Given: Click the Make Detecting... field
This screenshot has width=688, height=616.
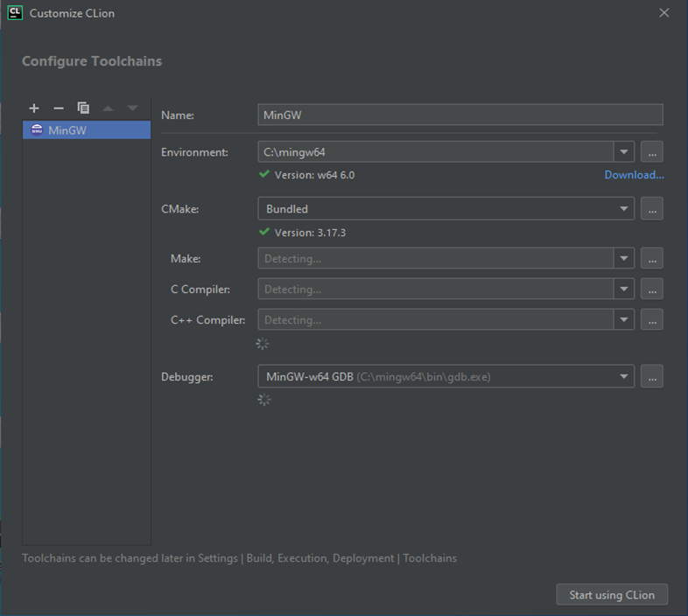Looking at the screenshot, I should (x=435, y=258).
